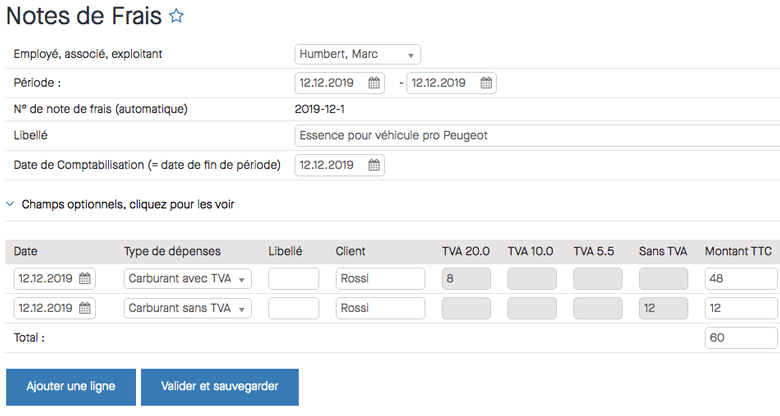Edit the Libellé field Essence pour véhicule
The image size is (780, 416).
pyautogui.click(x=537, y=136)
